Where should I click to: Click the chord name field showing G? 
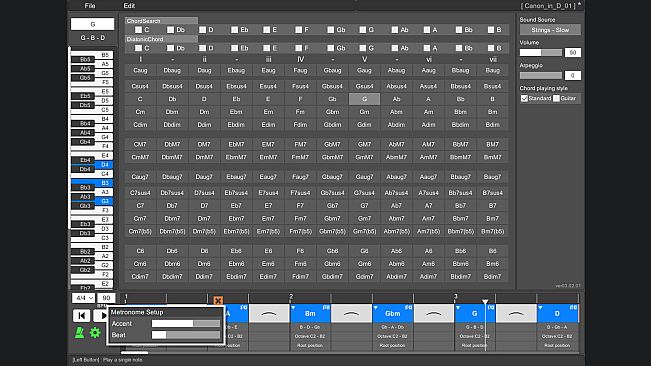tap(93, 24)
